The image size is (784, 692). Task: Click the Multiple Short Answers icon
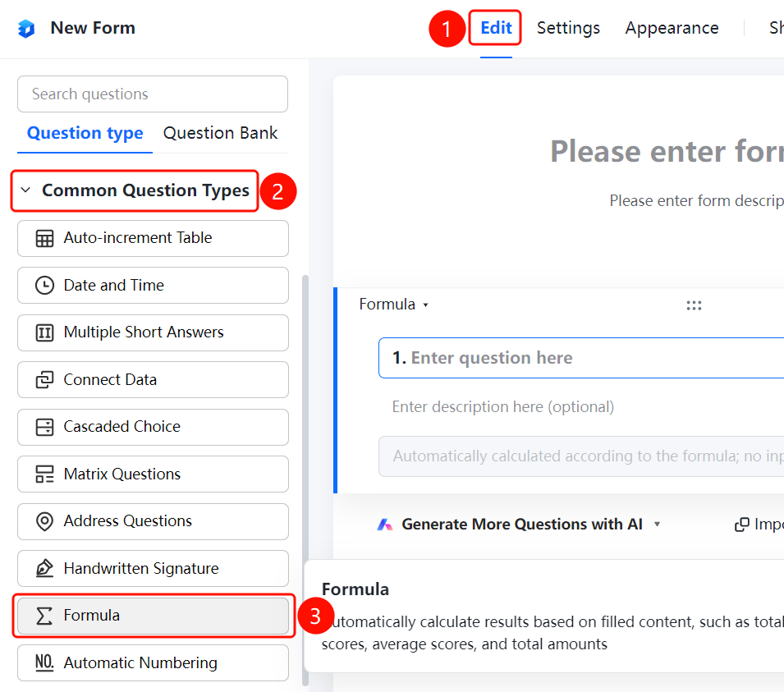[44, 332]
